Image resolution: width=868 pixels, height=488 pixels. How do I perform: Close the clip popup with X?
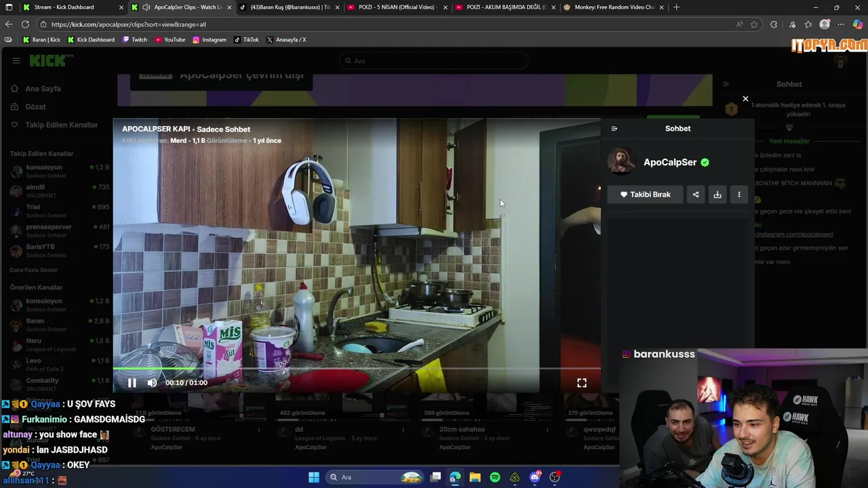745,99
